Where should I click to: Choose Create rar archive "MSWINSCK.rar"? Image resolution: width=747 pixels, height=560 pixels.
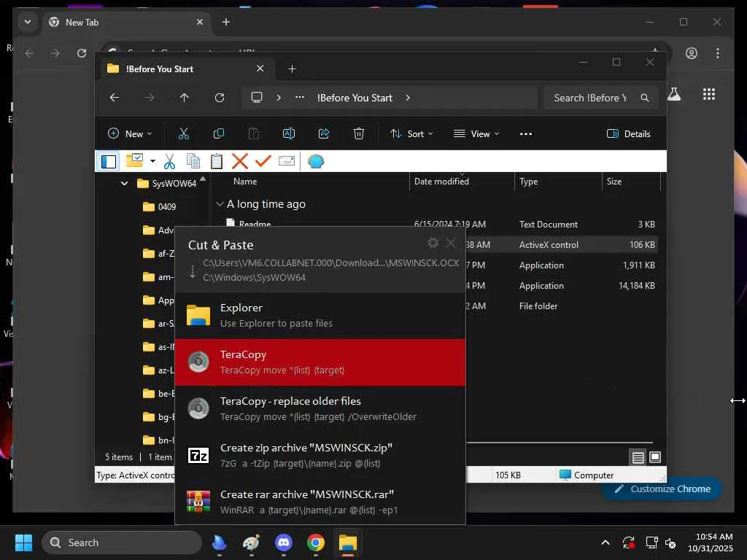320,502
